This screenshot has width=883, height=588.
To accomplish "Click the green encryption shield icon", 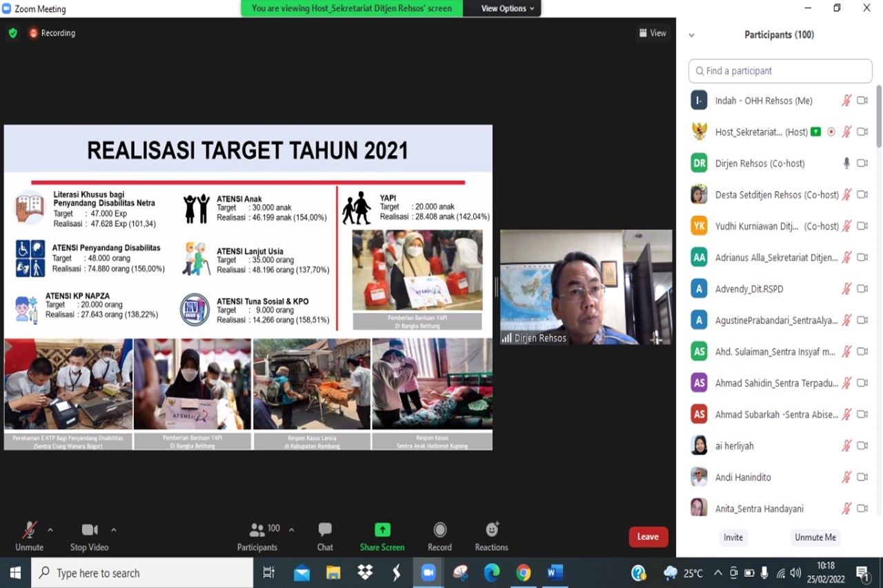I will 12,33.
